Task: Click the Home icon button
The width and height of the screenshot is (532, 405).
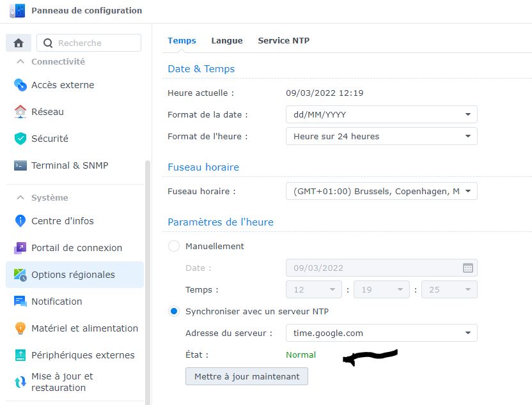Action: point(19,43)
